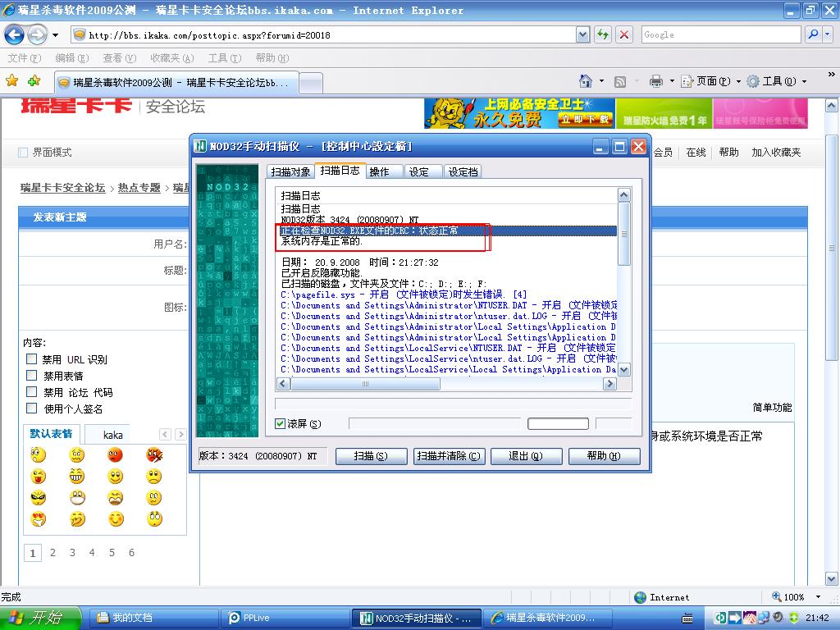Enable the 禁用 URL 识别 checkbox
The width and height of the screenshot is (840, 630).
32,359
